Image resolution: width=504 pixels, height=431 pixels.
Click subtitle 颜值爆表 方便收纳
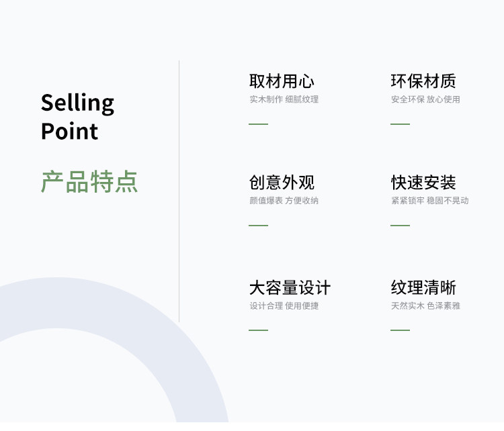[284, 201]
